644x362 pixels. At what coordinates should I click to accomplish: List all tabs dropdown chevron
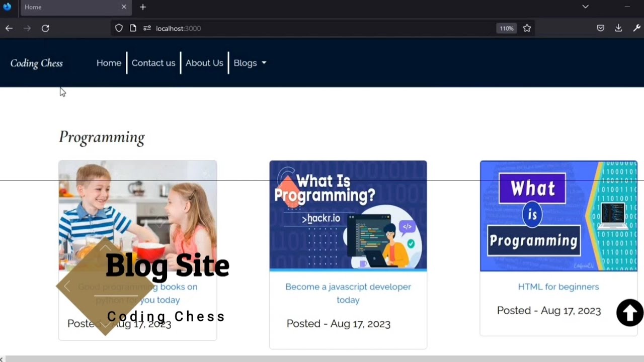(585, 7)
